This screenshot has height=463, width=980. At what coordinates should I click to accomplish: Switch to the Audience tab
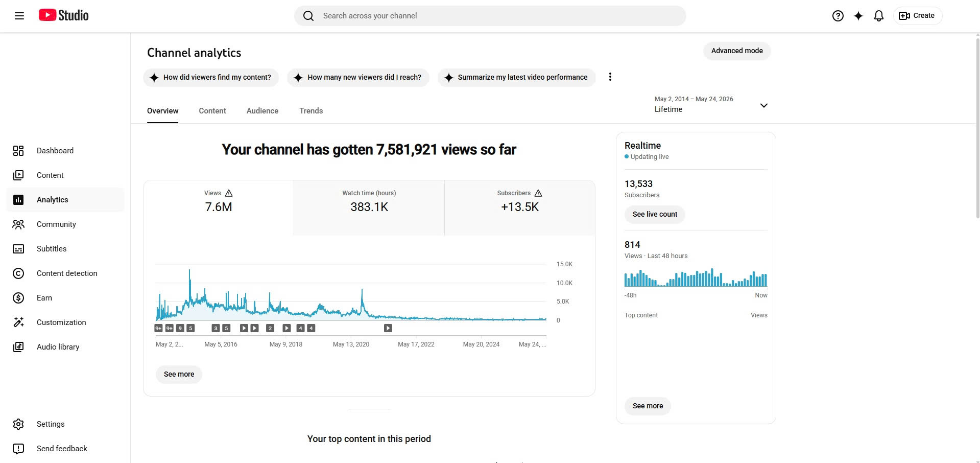coord(262,111)
